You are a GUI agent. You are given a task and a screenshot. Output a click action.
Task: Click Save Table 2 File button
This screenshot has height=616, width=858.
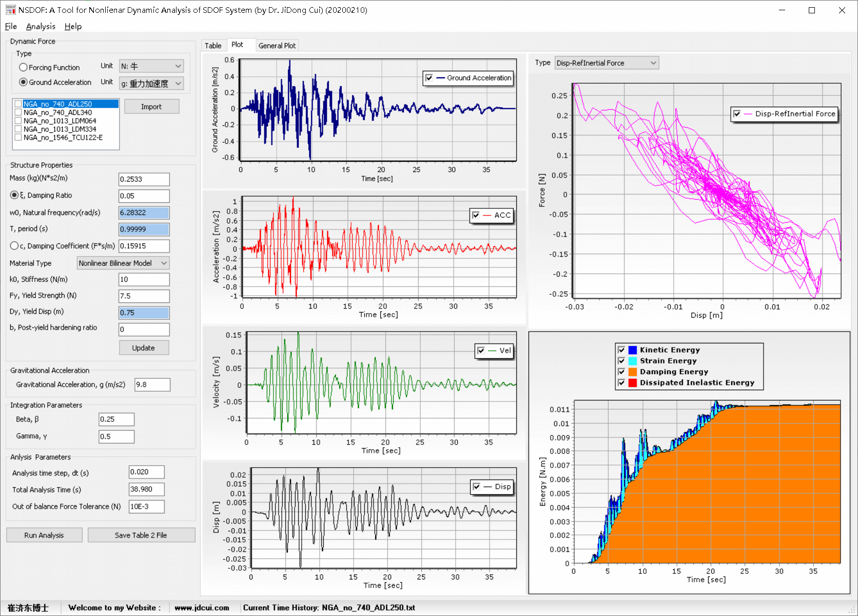(x=141, y=535)
